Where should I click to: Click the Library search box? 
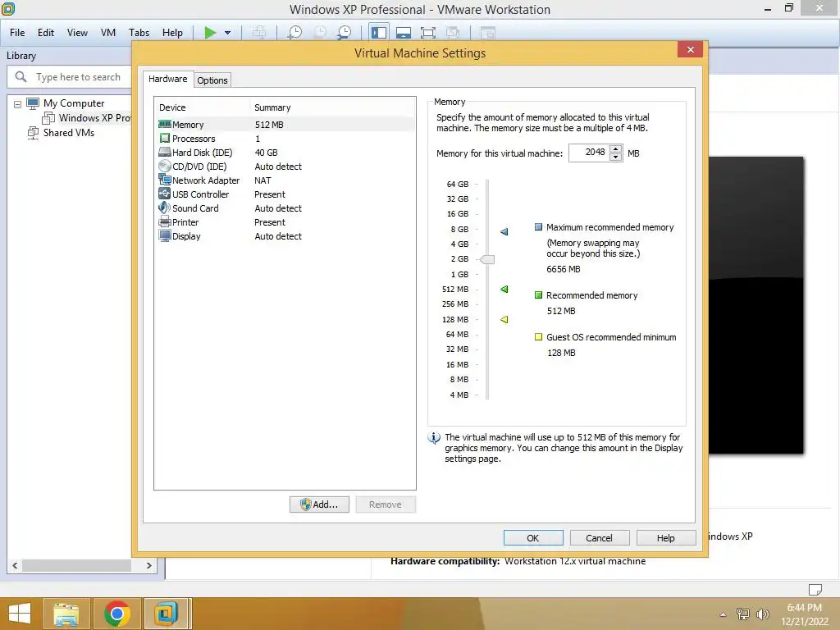pos(70,76)
